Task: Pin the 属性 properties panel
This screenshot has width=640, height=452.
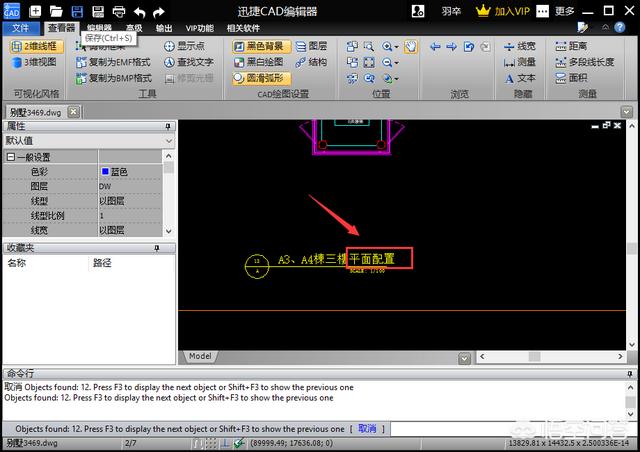Action: (x=168, y=127)
